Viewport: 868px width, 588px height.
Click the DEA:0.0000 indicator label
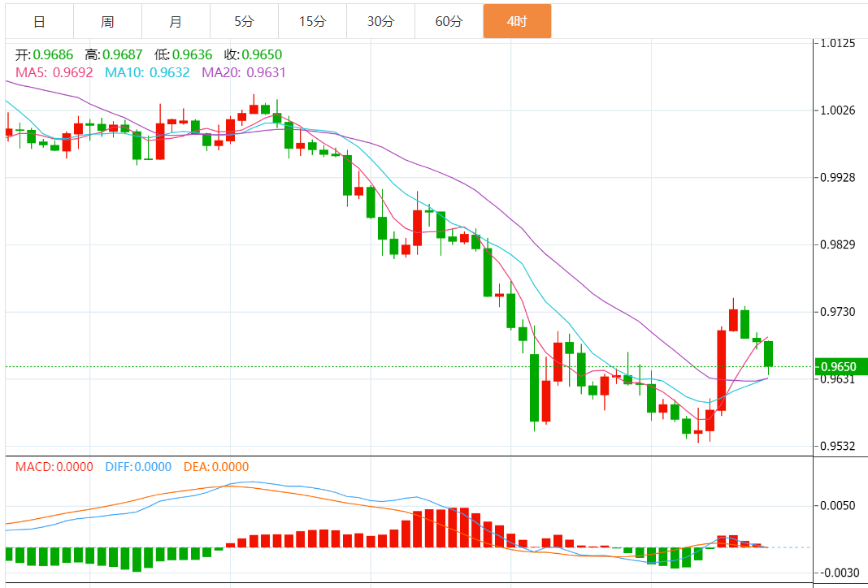pos(216,468)
